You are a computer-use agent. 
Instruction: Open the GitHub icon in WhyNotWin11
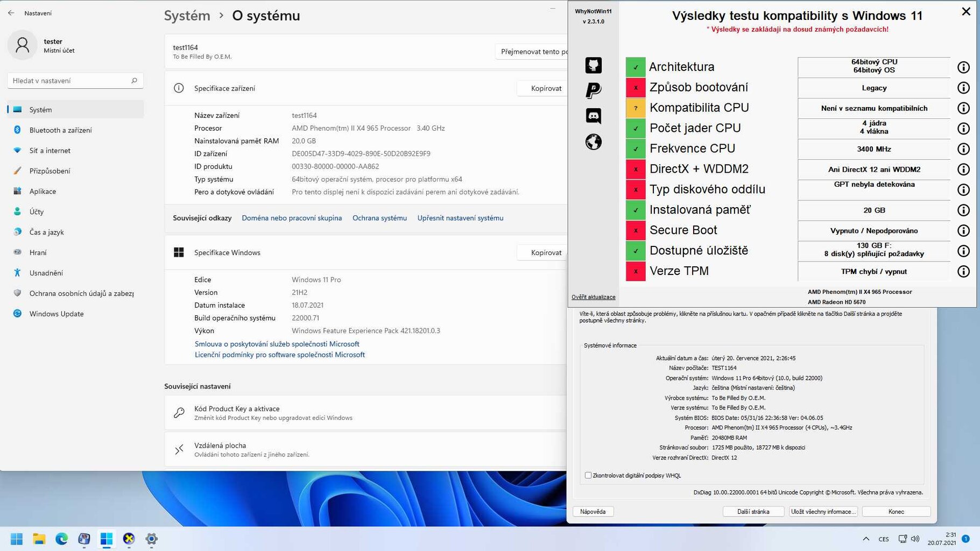pyautogui.click(x=593, y=66)
